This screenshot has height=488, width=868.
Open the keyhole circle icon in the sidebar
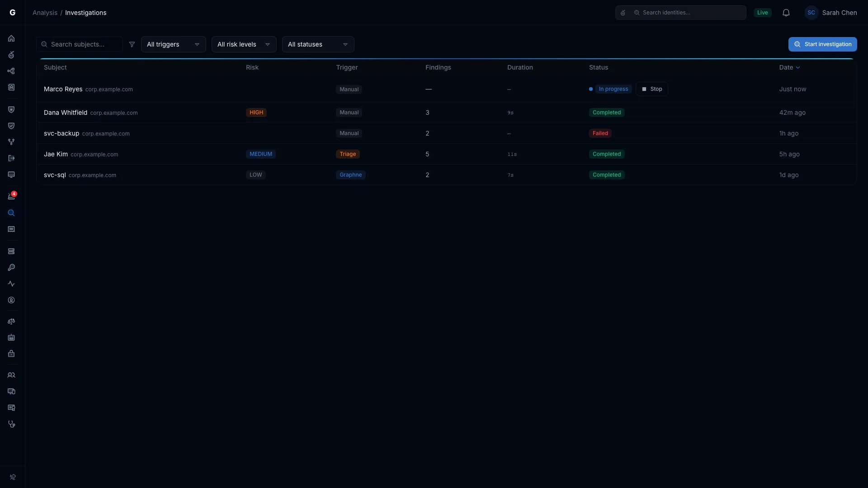tap(11, 300)
